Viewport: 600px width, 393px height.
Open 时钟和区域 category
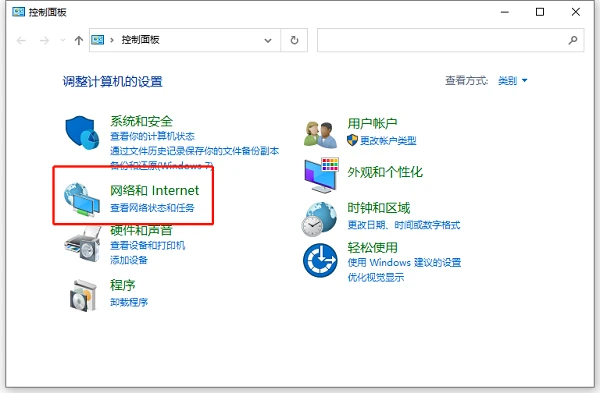(379, 208)
